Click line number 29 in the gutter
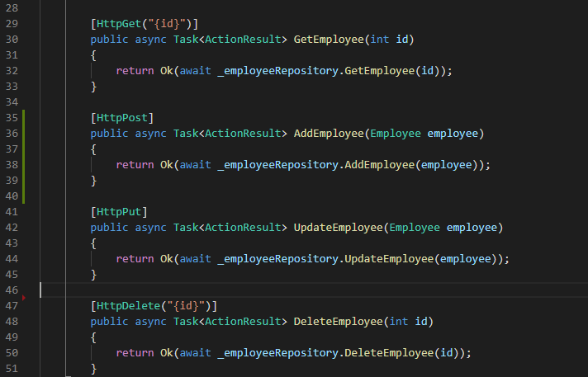Viewport: 588px width, 377px height. pos(12,25)
